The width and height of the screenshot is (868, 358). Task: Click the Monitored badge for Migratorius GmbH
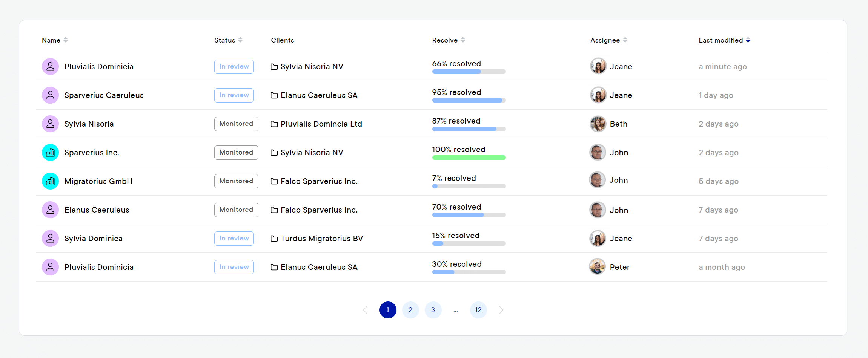(x=236, y=181)
